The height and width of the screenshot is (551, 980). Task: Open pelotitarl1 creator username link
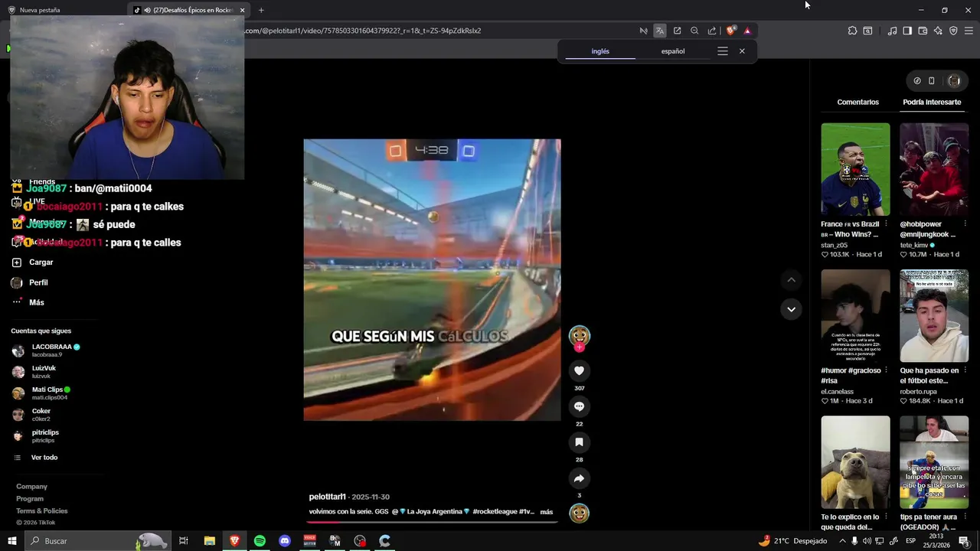click(x=328, y=497)
